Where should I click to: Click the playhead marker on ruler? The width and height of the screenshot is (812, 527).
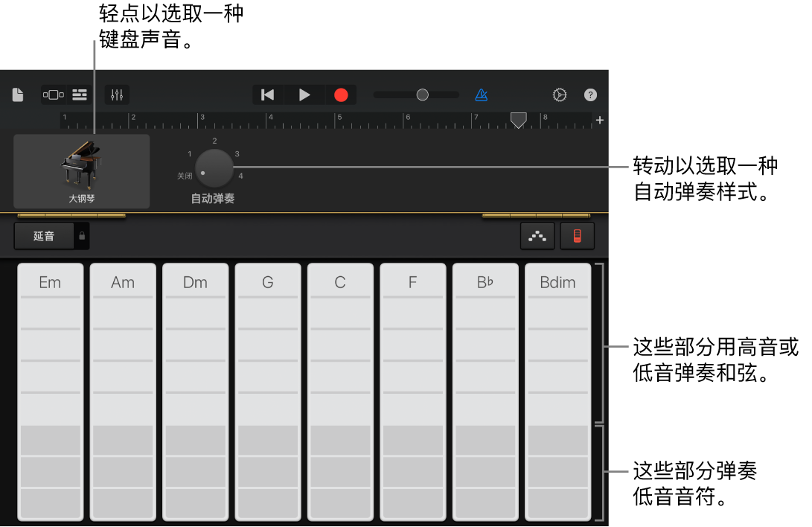pyautogui.click(x=518, y=120)
